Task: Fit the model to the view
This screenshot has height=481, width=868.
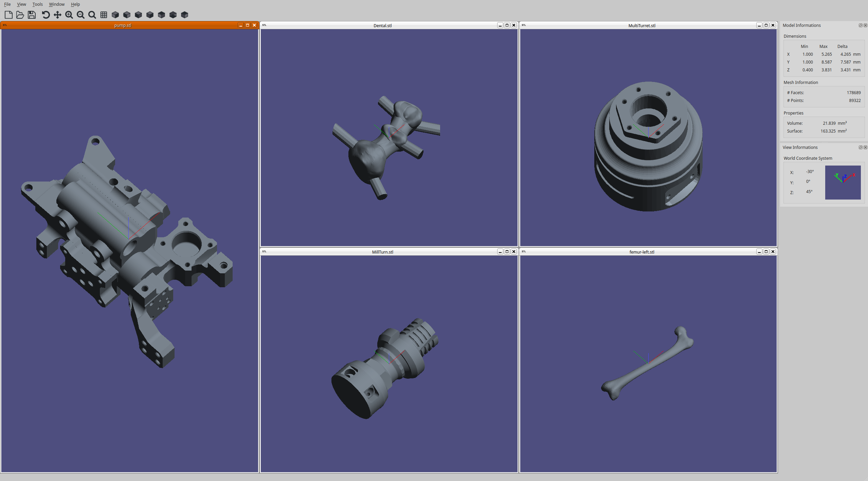Action: pos(92,15)
